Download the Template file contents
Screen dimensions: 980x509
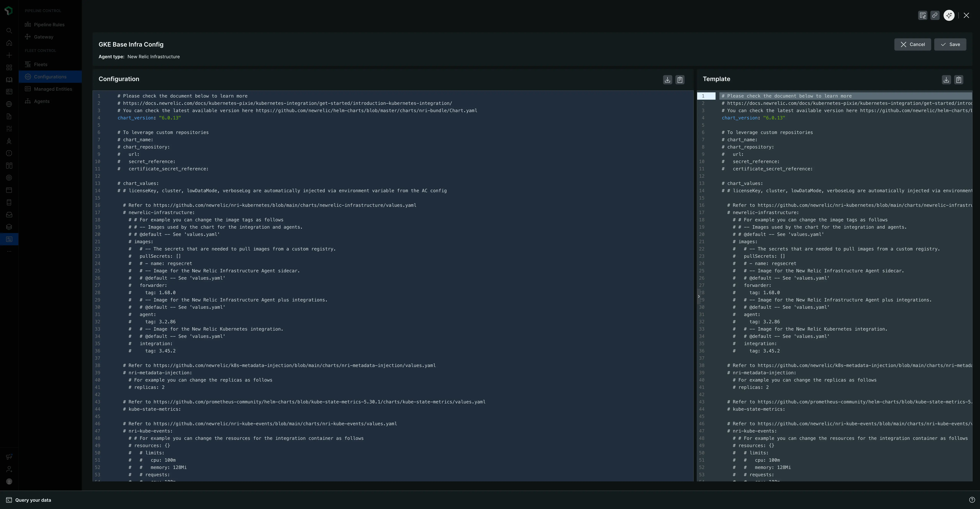pyautogui.click(x=946, y=80)
